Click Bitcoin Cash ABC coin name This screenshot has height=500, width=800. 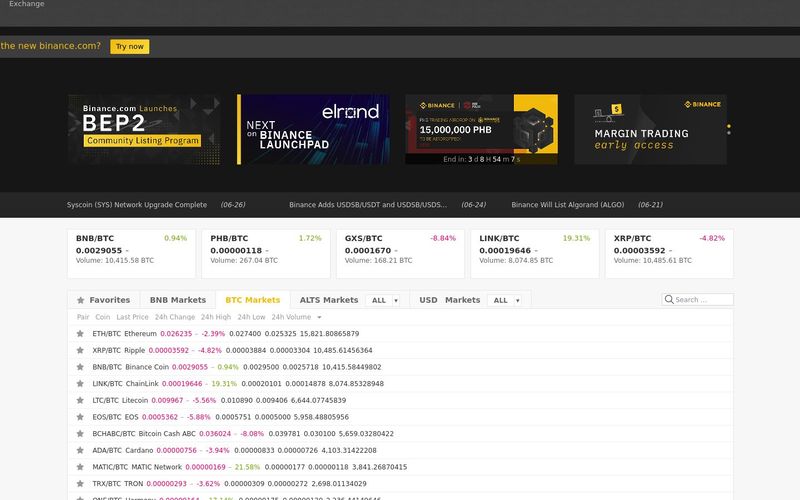(167, 434)
